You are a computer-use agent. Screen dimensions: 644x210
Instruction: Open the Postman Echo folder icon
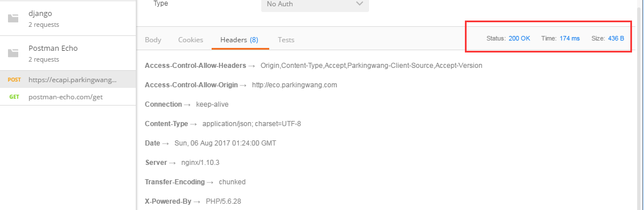pyautogui.click(x=13, y=53)
